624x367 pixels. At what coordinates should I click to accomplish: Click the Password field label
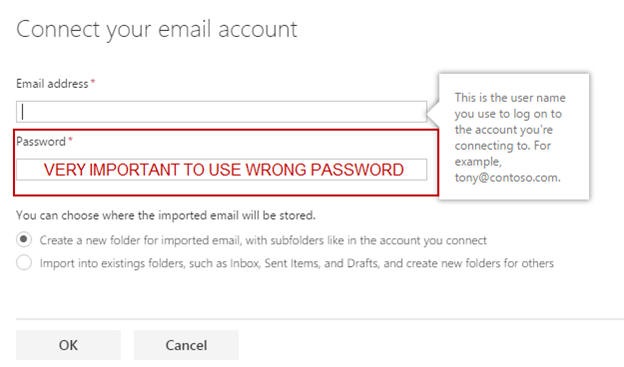(41, 141)
